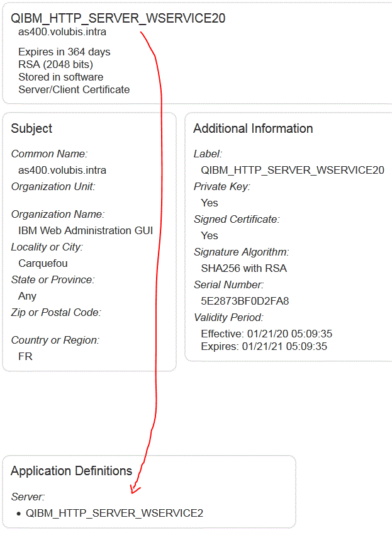Click the FR country value
Viewport: 392px width, 535px height.
(x=25, y=356)
